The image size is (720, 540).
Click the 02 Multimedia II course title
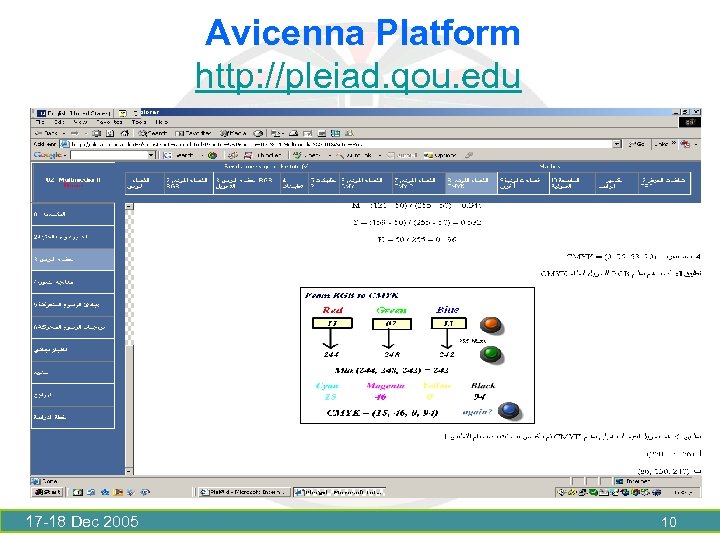click(x=73, y=180)
